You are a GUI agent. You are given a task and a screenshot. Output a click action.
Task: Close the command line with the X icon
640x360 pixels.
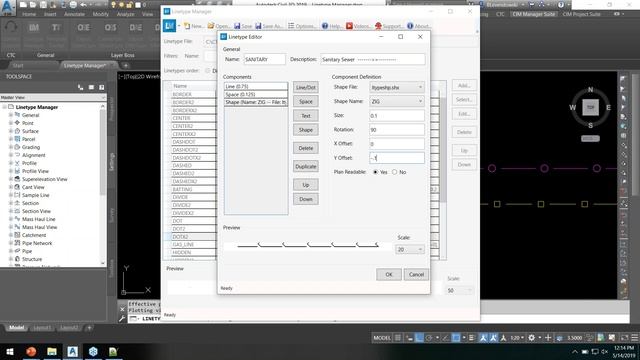click(x=122, y=309)
